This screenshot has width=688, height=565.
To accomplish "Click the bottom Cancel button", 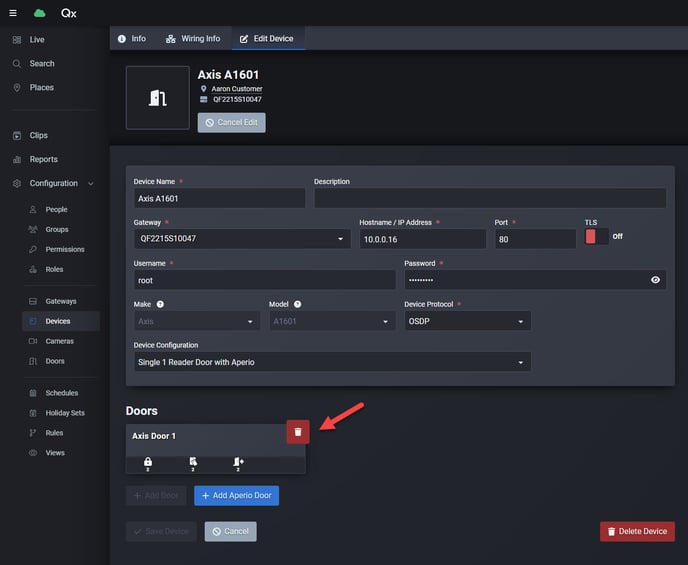I will pyautogui.click(x=230, y=532).
